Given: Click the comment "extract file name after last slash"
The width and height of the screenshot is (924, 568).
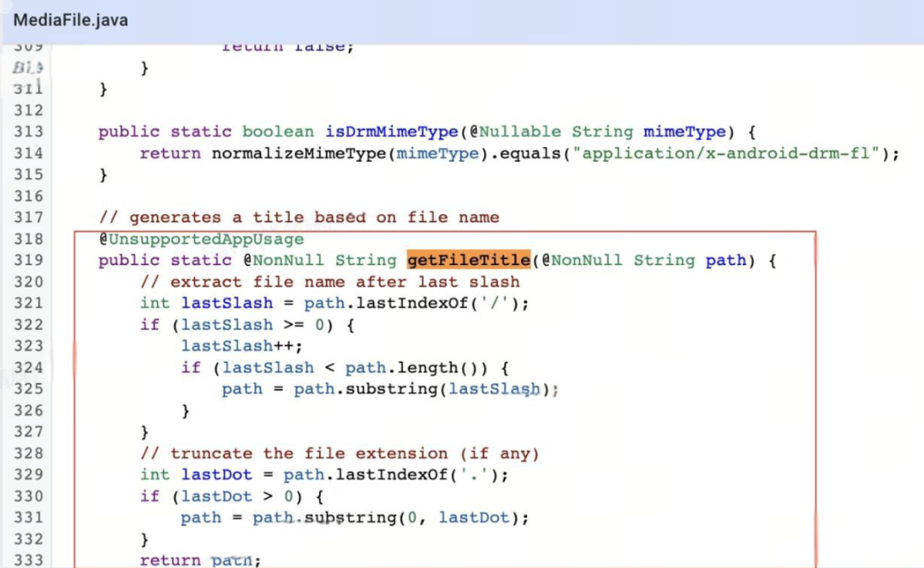Looking at the screenshot, I should 330,281.
